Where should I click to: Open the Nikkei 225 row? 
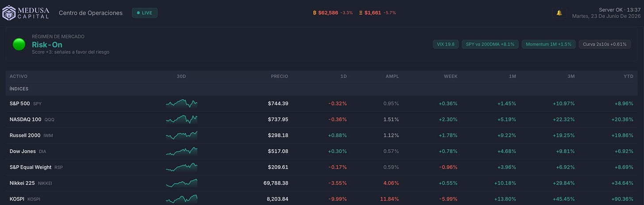(x=322, y=183)
